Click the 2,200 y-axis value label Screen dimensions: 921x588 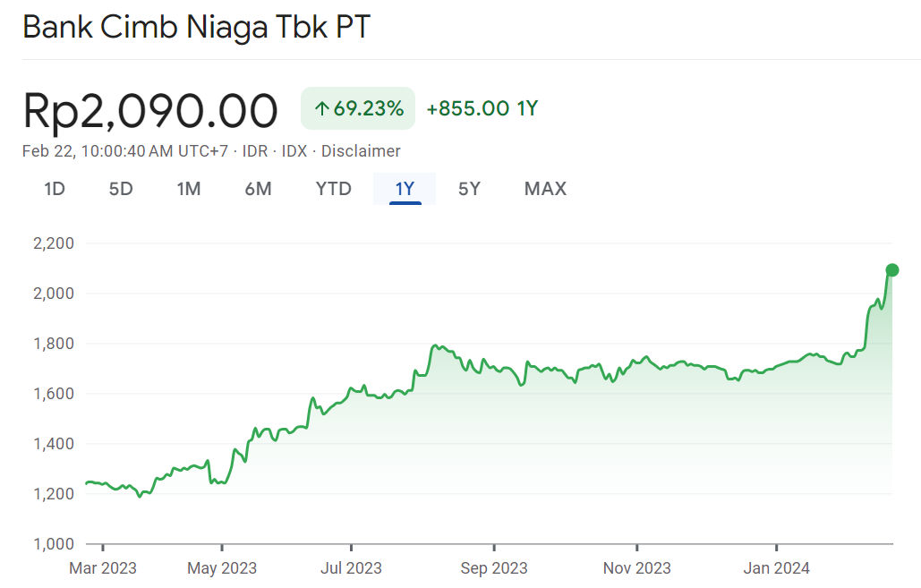pyautogui.click(x=54, y=243)
